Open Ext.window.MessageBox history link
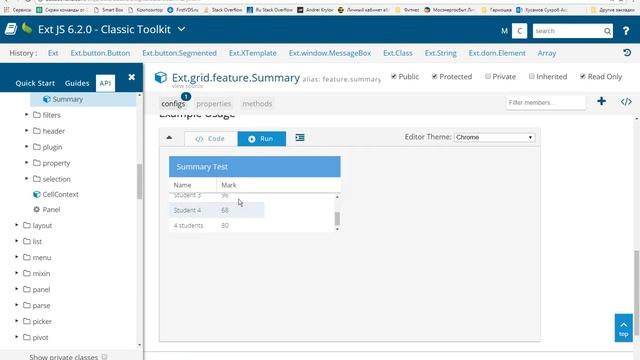The width and height of the screenshot is (640, 360). tap(330, 53)
